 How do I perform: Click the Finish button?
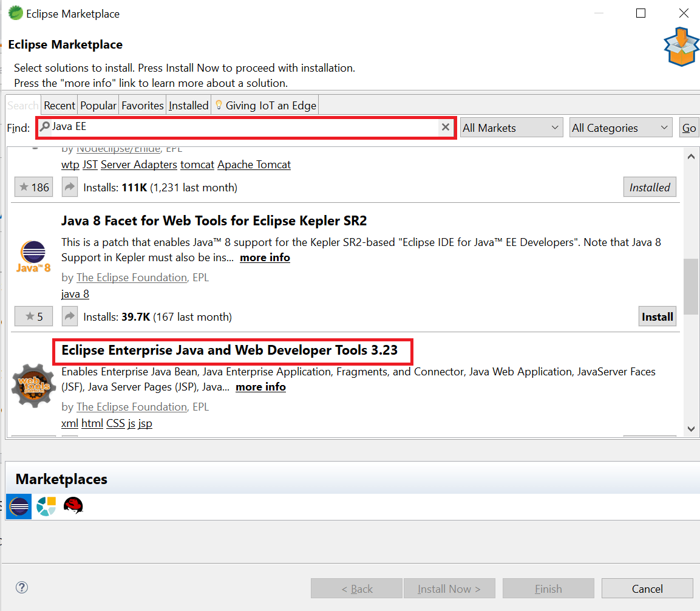click(548, 589)
